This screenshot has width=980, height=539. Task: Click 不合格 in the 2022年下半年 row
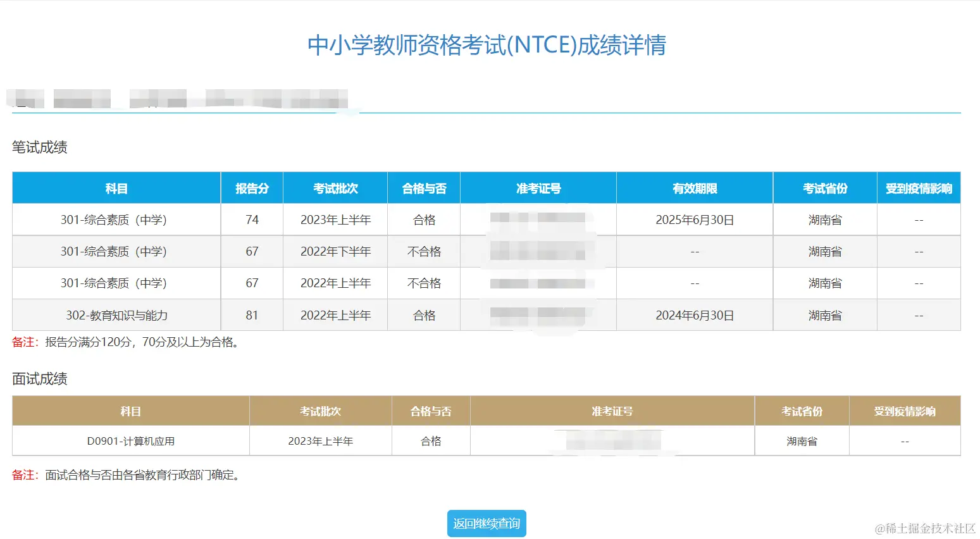coord(424,252)
